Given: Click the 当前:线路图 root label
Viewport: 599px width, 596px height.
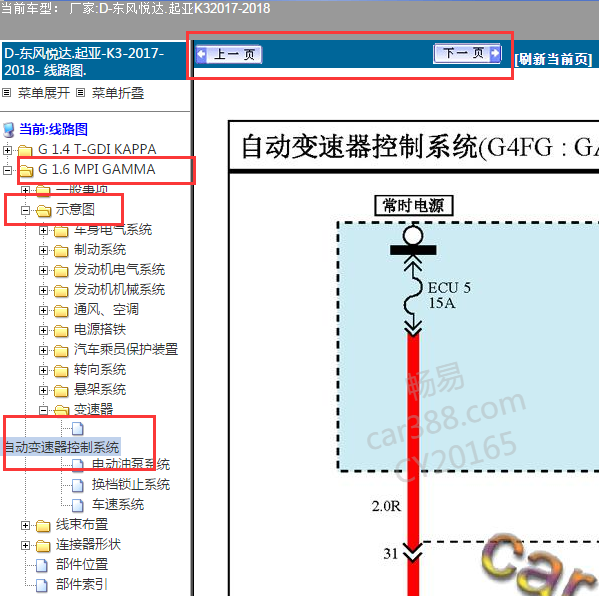Looking at the screenshot, I should coord(53,129).
